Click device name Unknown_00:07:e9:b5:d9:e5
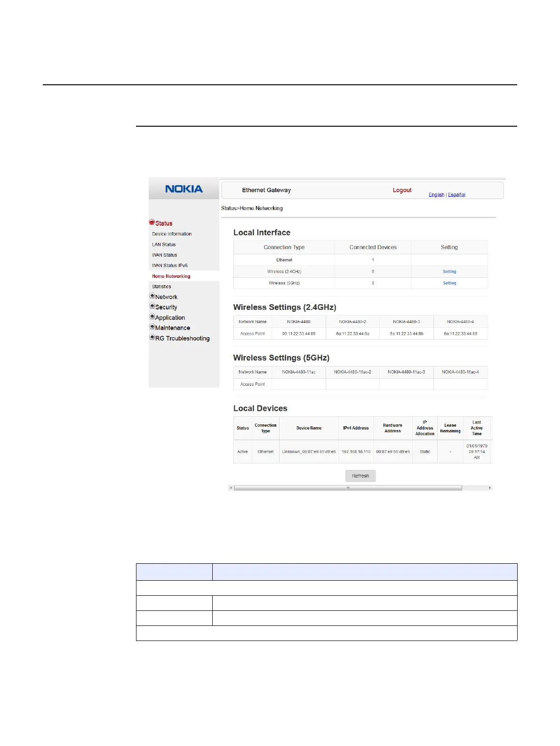 [x=309, y=452]
